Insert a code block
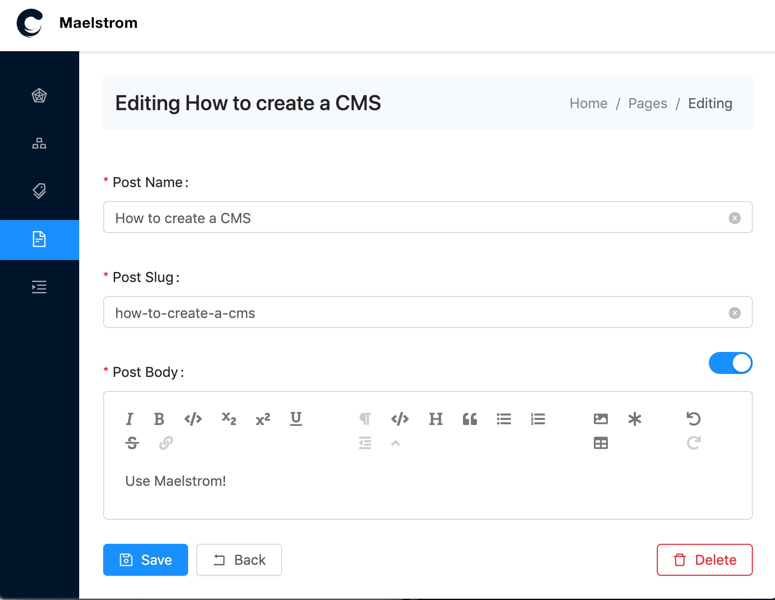The height and width of the screenshot is (600, 775). click(400, 419)
